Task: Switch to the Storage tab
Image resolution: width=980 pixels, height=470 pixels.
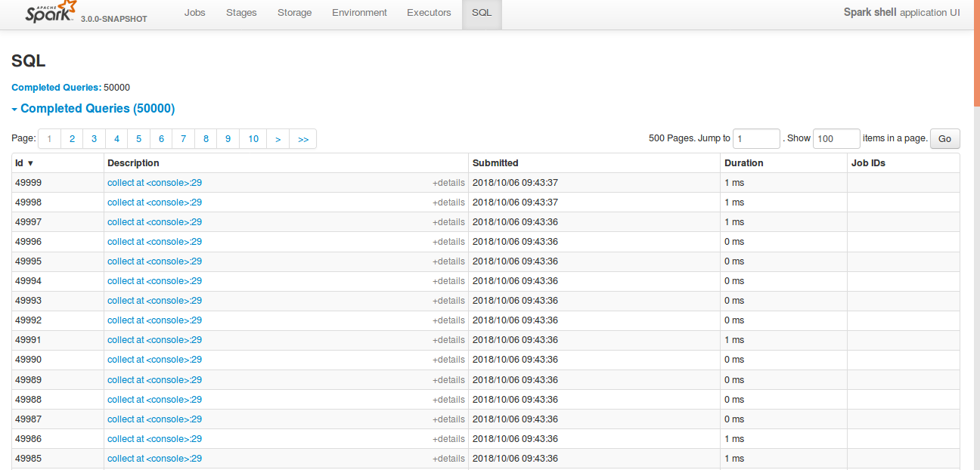Action: 294,13
